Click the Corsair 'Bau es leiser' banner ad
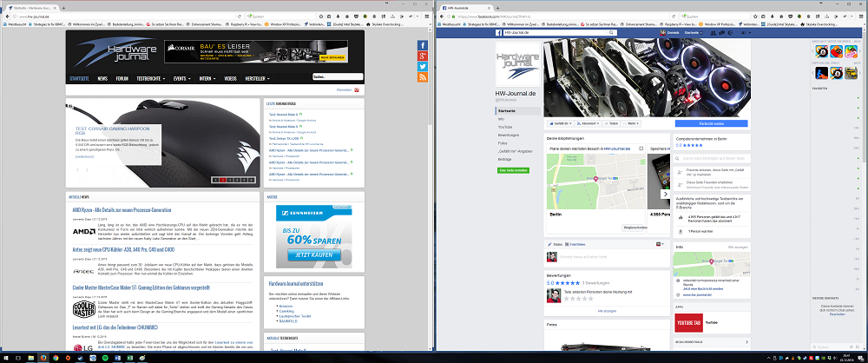The width and height of the screenshot is (868, 363). (256, 51)
